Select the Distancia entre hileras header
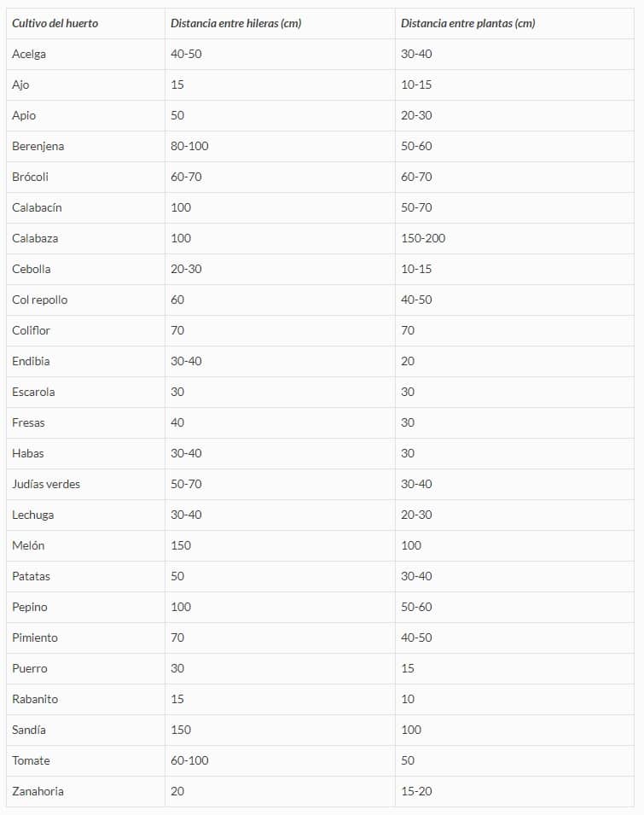Screen dimensions: 644x815 pos(235,23)
